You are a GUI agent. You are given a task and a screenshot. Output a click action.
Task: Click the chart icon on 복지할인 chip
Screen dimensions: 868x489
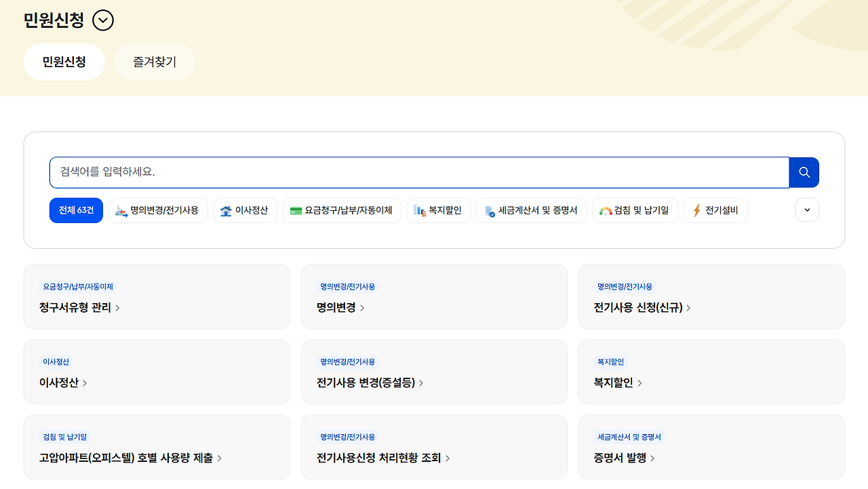tap(420, 211)
